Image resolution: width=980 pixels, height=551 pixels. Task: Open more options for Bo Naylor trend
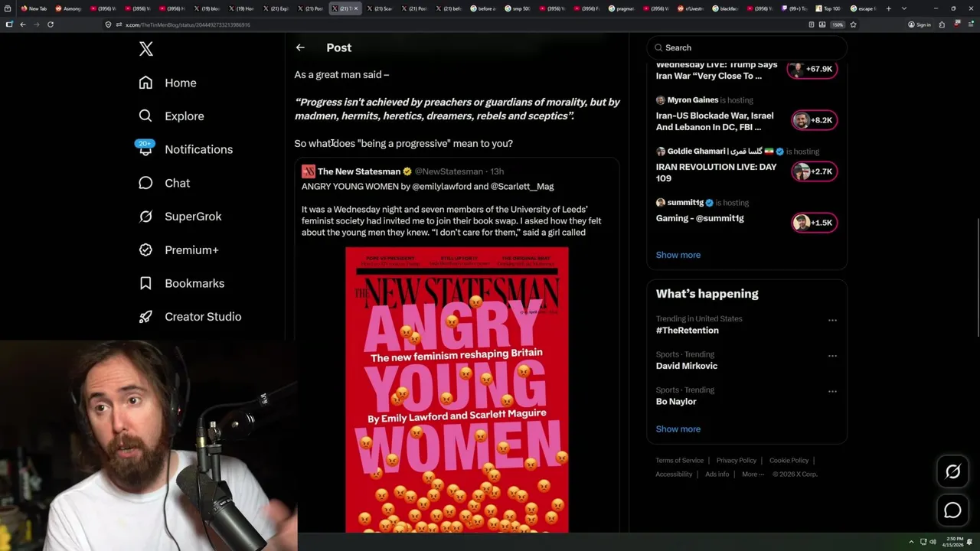pyautogui.click(x=832, y=392)
